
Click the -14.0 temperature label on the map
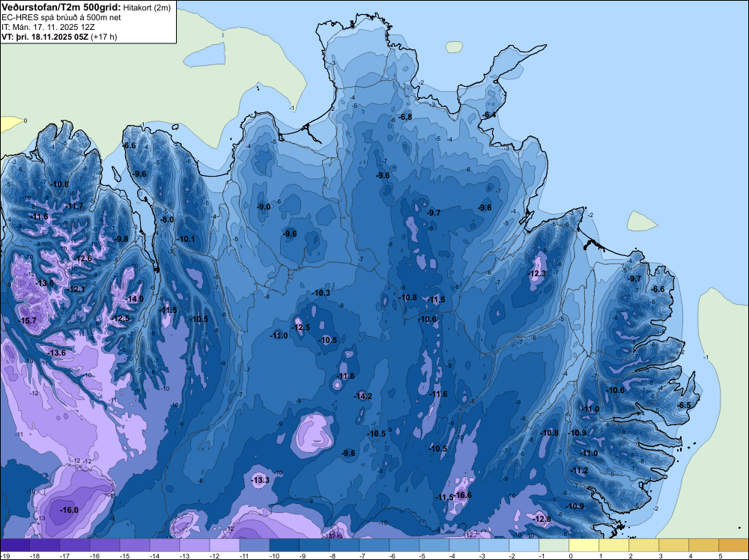pos(134,299)
